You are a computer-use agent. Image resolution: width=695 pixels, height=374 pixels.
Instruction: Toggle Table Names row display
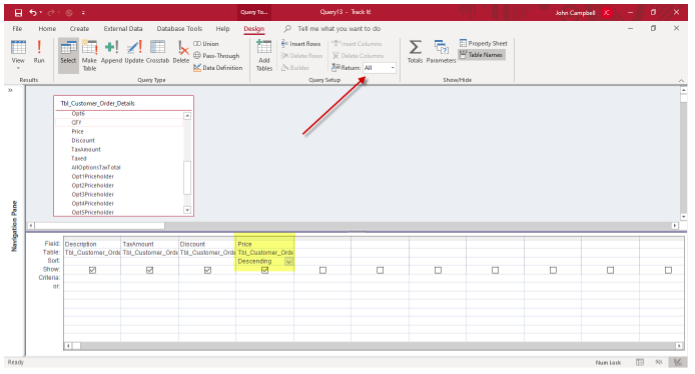click(481, 55)
